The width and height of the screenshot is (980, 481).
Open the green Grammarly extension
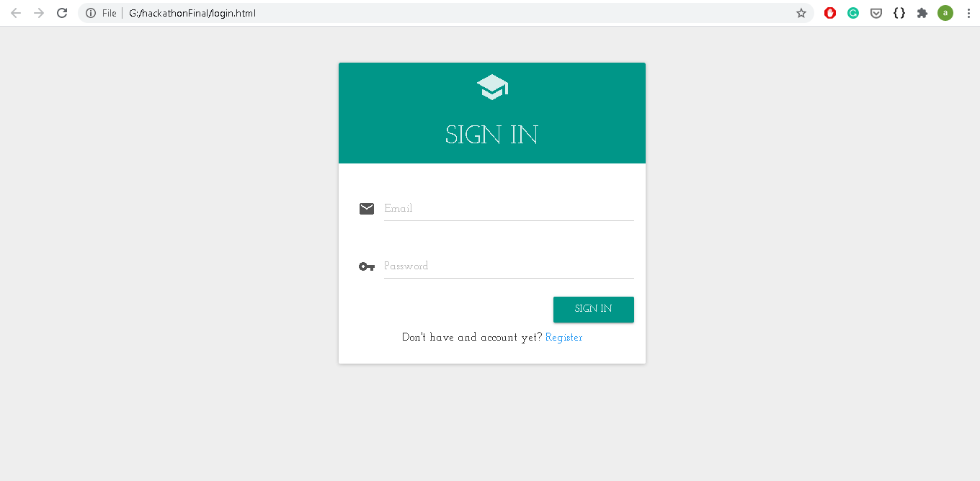coord(853,13)
